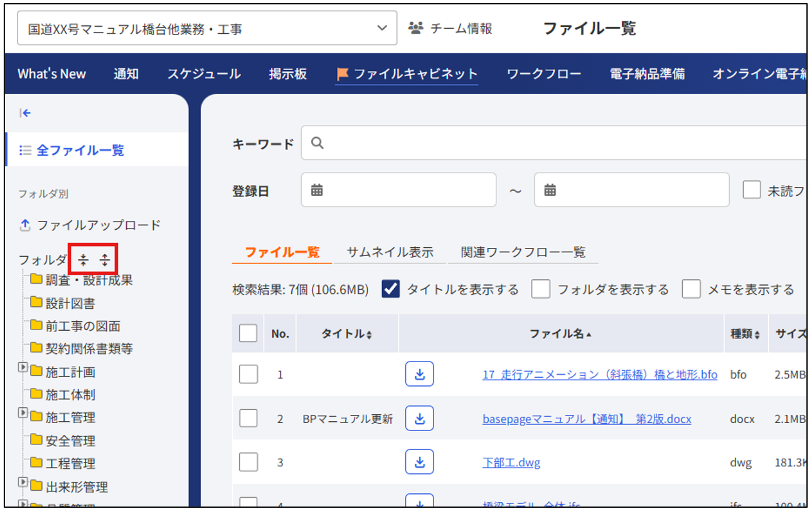Sort by ファイル名 column header
Viewport: 812px width, 509px height.
click(561, 334)
